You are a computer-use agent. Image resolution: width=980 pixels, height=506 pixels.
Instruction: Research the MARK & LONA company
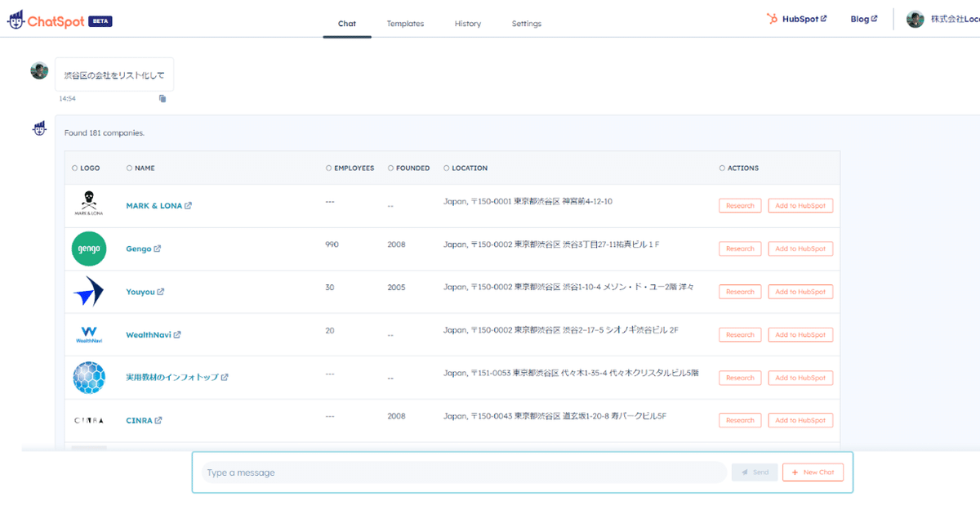pyautogui.click(x=740, y=206)
